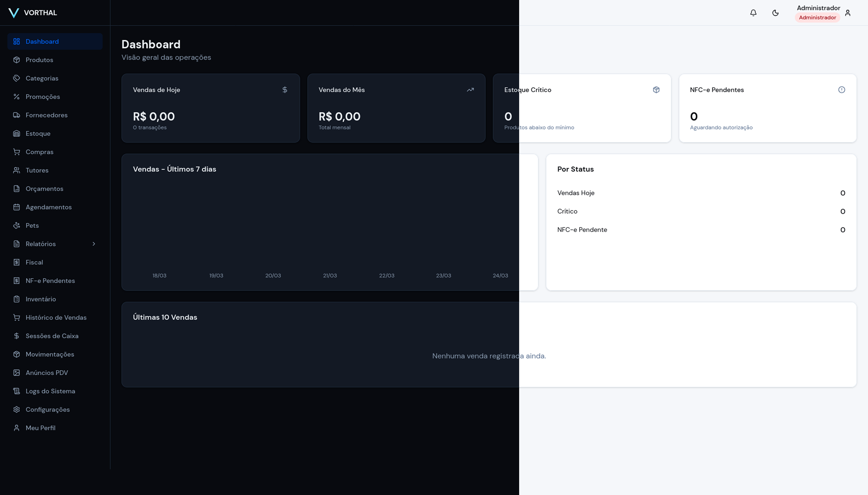Open Logs do Sistema
This screenshot has width=868, height=495.
pos(50,391)
